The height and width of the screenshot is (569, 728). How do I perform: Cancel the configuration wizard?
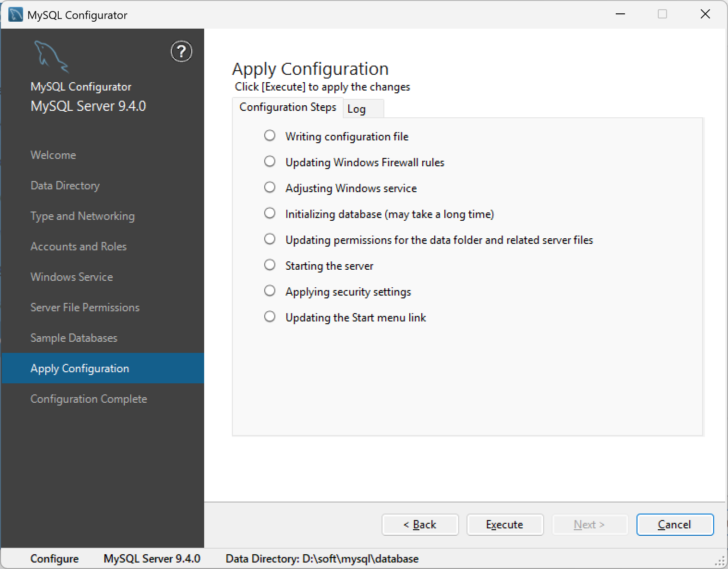(x=675, y=525)
